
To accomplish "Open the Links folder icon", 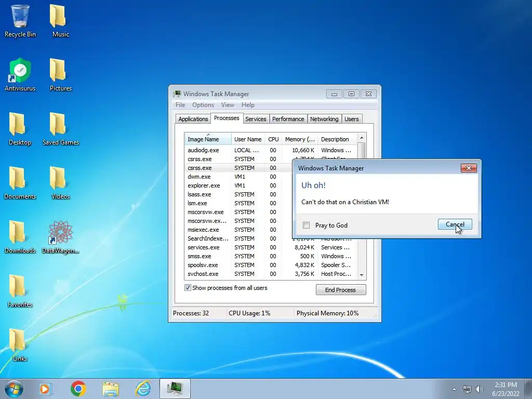I will click(x=20, y=345).
